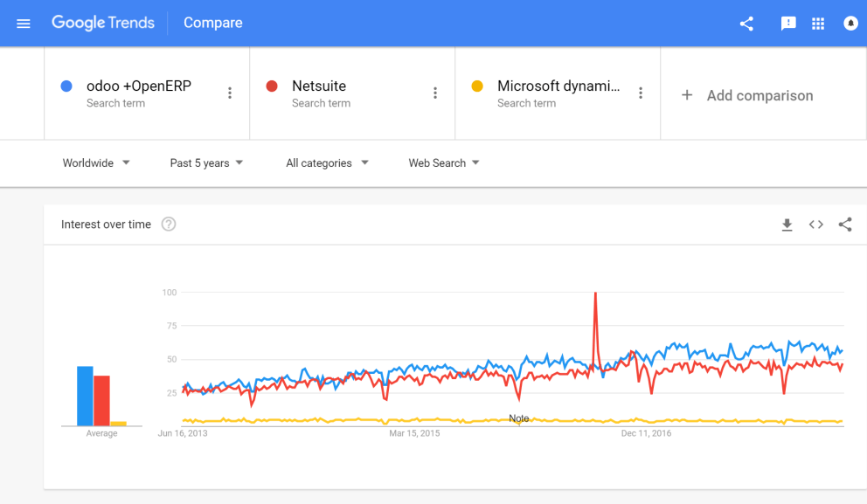Open the hamburger main menu
The image size is (867, 504).
click(x=24, y=24)
